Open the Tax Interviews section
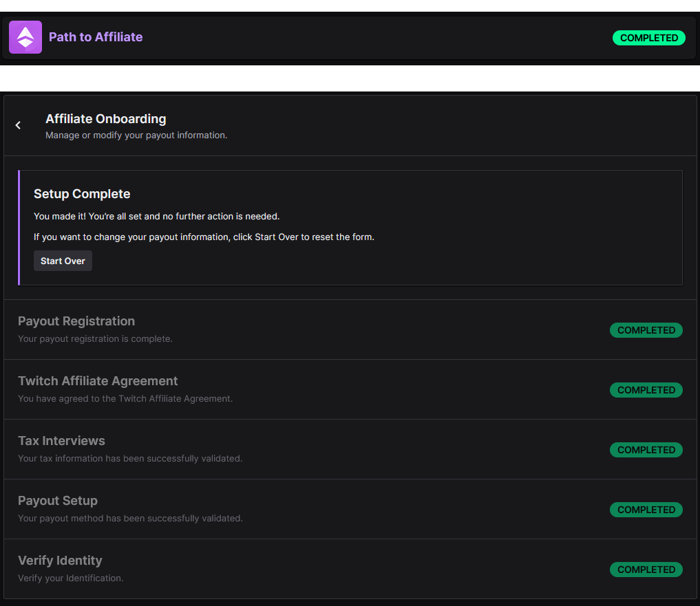Screen dimensions: 700x606 (x=62, y=440)
